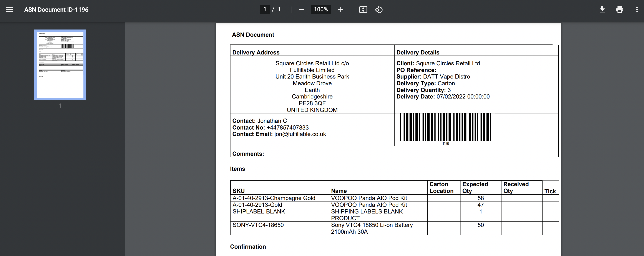This screenshot has width=644, height=256.
Task: Rotate the document counterclockwise
Action: (x=378, y=10)
